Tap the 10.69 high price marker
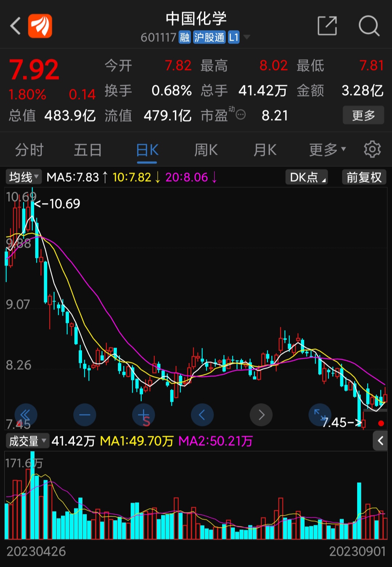Screen dimensions: 392x567 (57, 204)
